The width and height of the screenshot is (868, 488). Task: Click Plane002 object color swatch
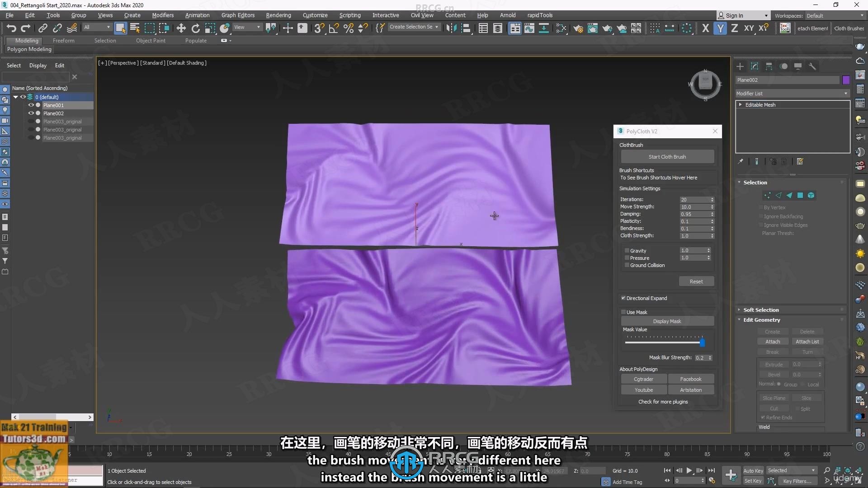pos(846,80)
